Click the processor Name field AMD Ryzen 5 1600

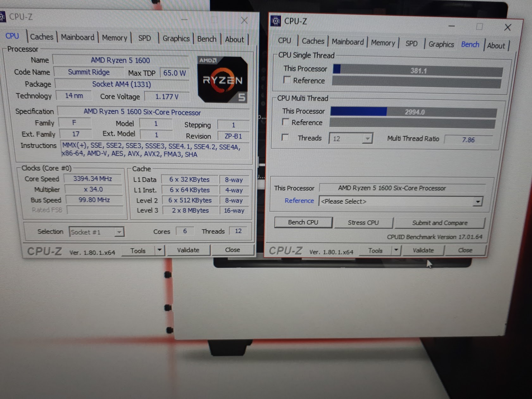coord(120,60)
